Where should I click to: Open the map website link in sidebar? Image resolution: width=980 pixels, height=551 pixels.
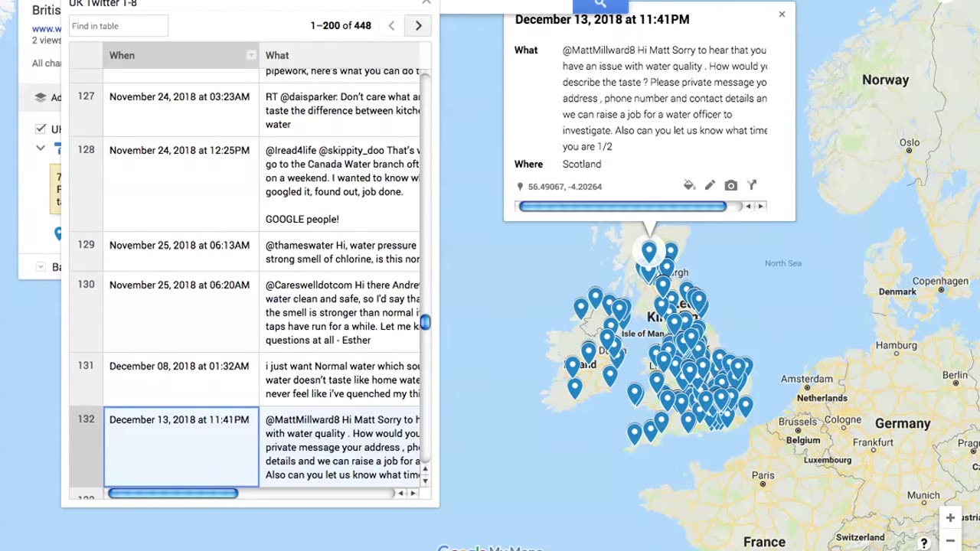[x=46, y=29]
